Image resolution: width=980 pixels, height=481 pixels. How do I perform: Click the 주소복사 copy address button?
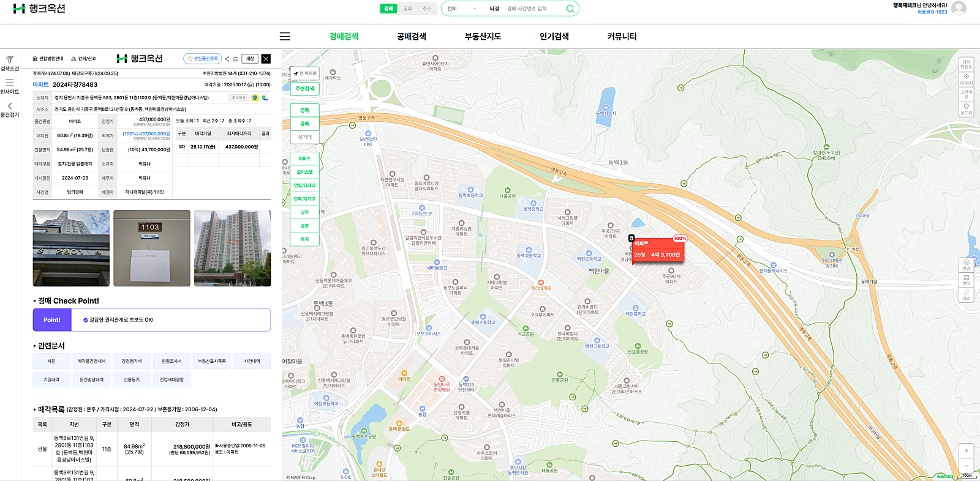238,98
